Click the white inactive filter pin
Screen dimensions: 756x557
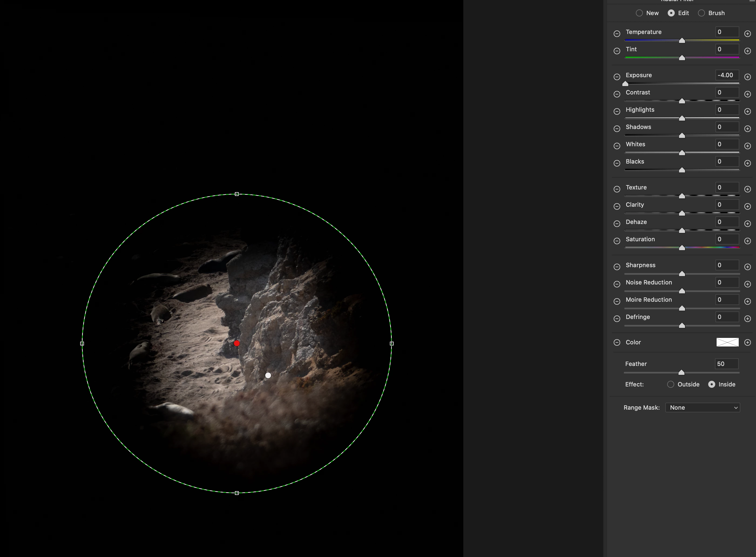(268, 375)
